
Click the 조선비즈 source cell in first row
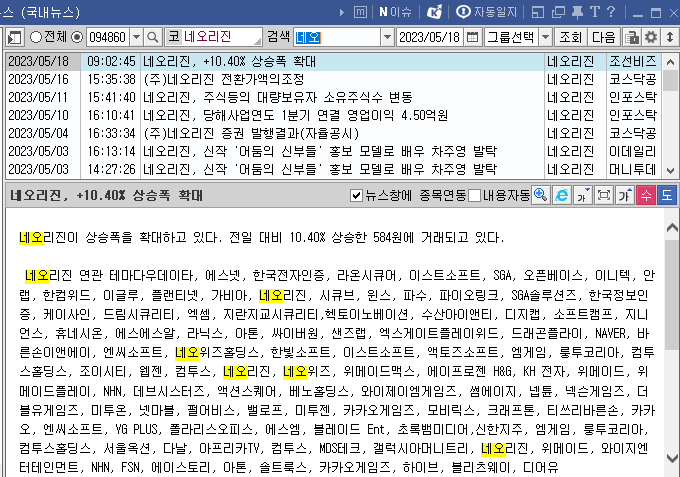point(633,62)
